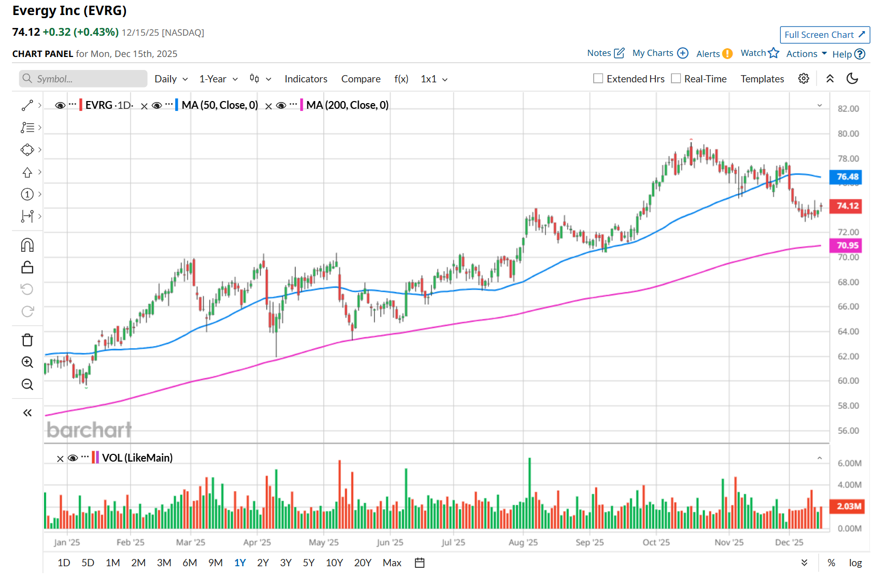Screen dimensions: 886x588
Task: Hide the MA (50, Close, 0) indicator
Action: coord(157,106)
